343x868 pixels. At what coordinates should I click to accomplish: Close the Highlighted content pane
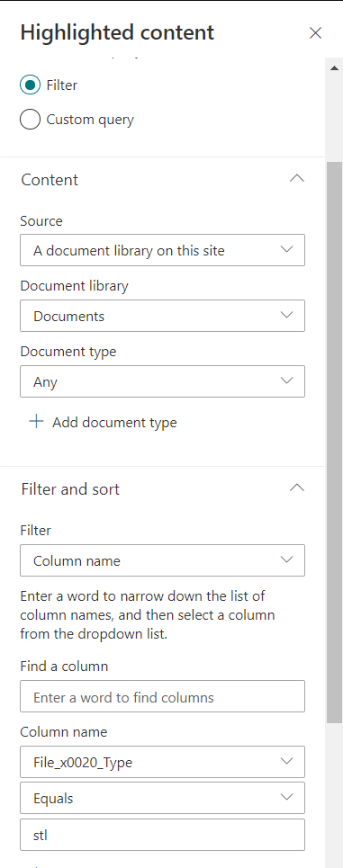point(315,33)
